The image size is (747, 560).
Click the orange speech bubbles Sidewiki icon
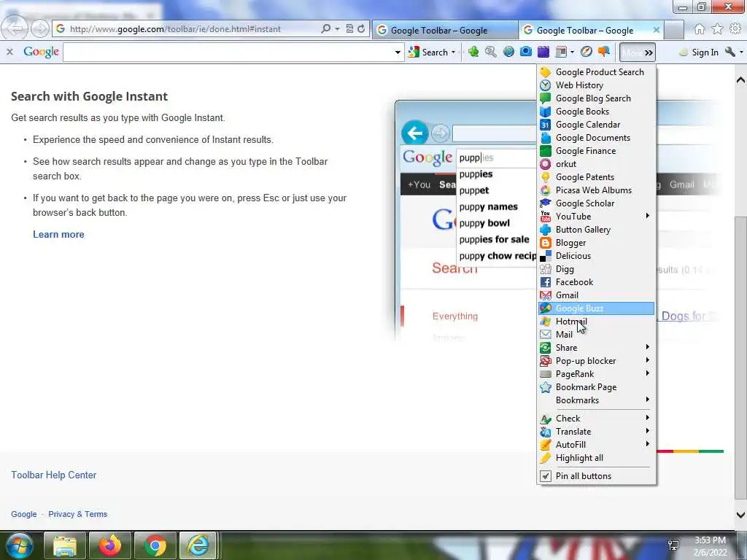coord(603,52)
